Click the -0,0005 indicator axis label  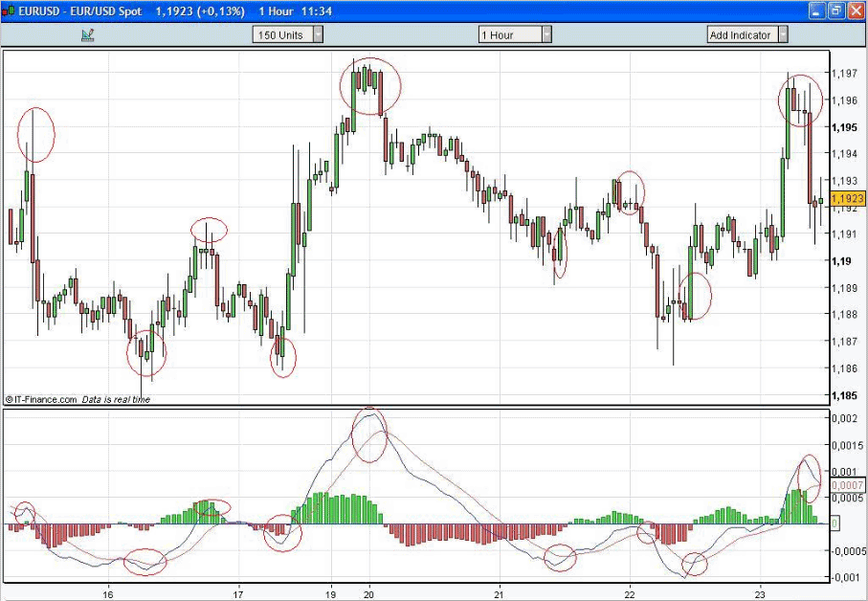[848, 550]
